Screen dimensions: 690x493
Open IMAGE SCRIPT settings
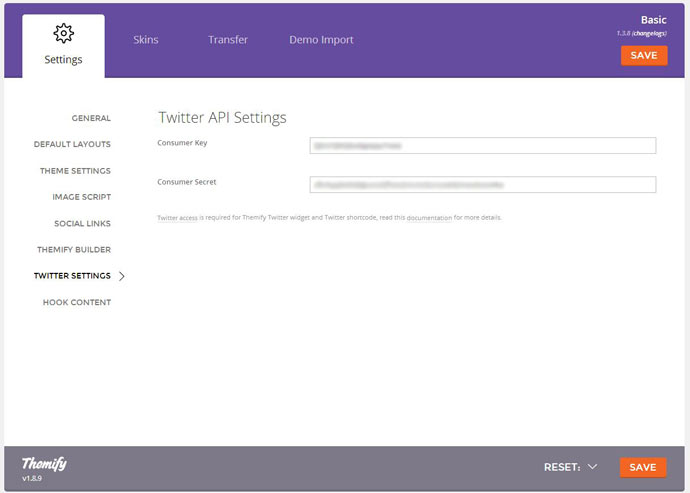(81, 197)
